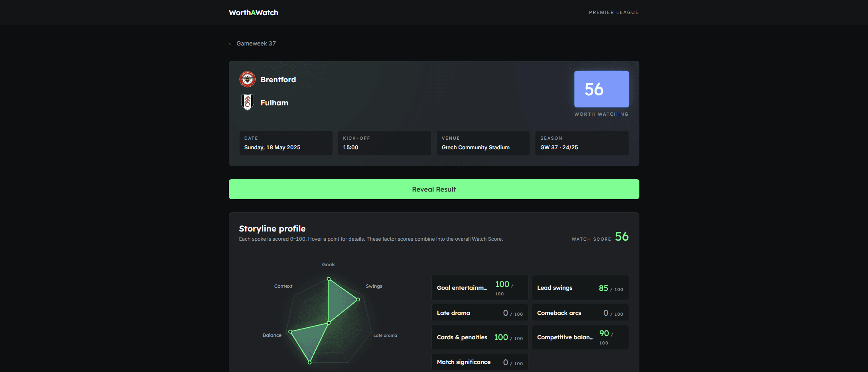The width and height of the screenshot is (868, 372).
Task: Click the Fulham club crest
Action: point(247,102)
